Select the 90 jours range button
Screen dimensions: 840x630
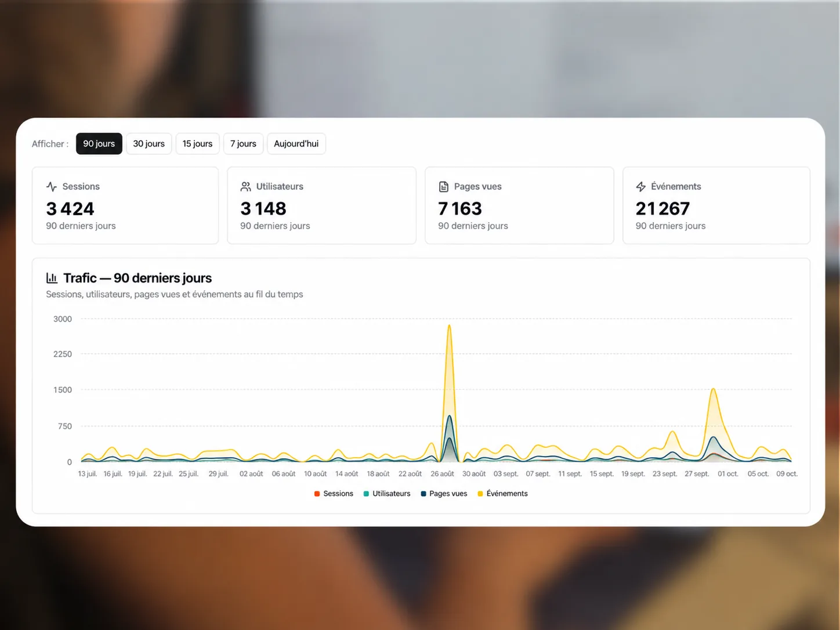click(x=99, y=144)
